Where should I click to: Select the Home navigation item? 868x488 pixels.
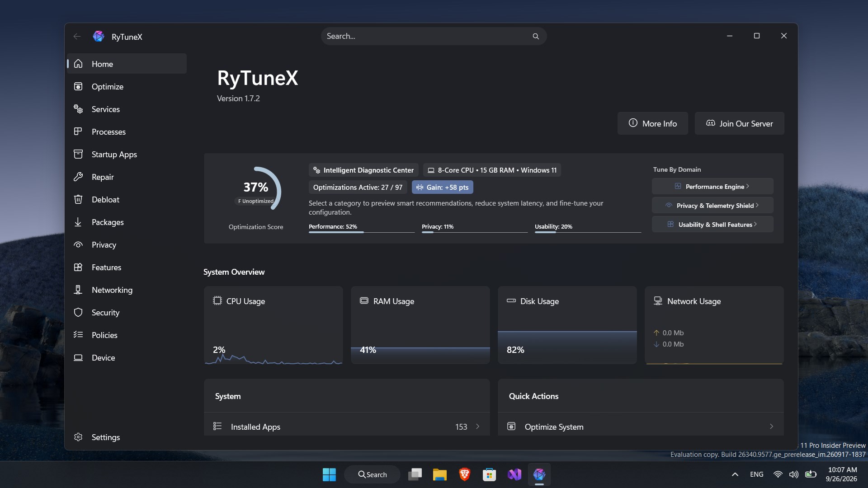tap(127, 64)
